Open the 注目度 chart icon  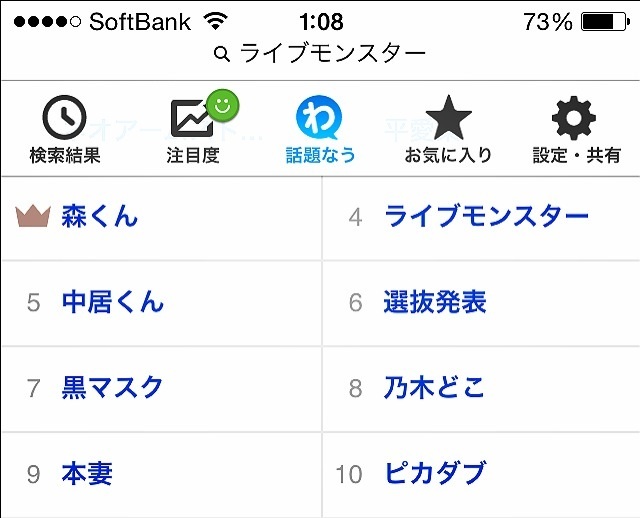pos(190,121)
